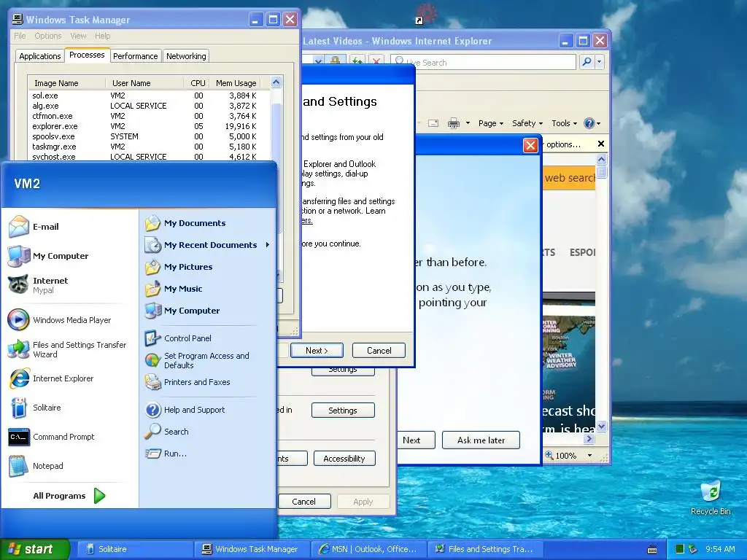Screen dimensions: 747x560
Task: Switch to the Applications tab
Action: pyautogui.click(x=40, y=55)
